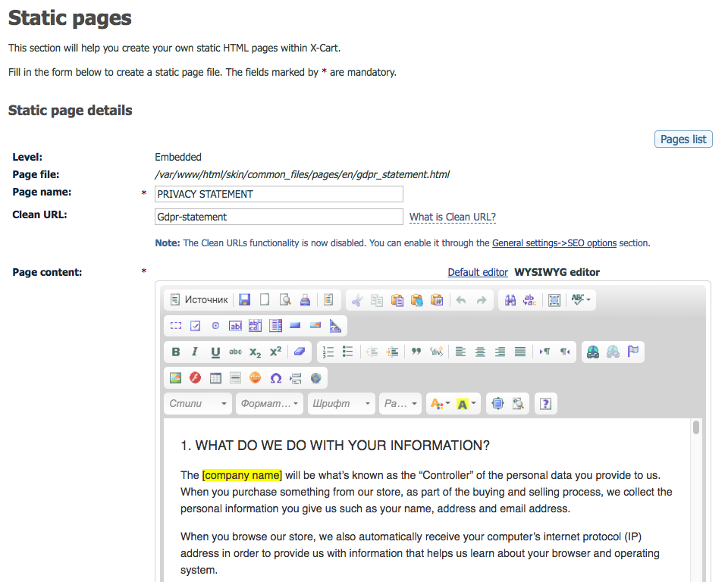Switch to Источник source view

pos(199,300)
